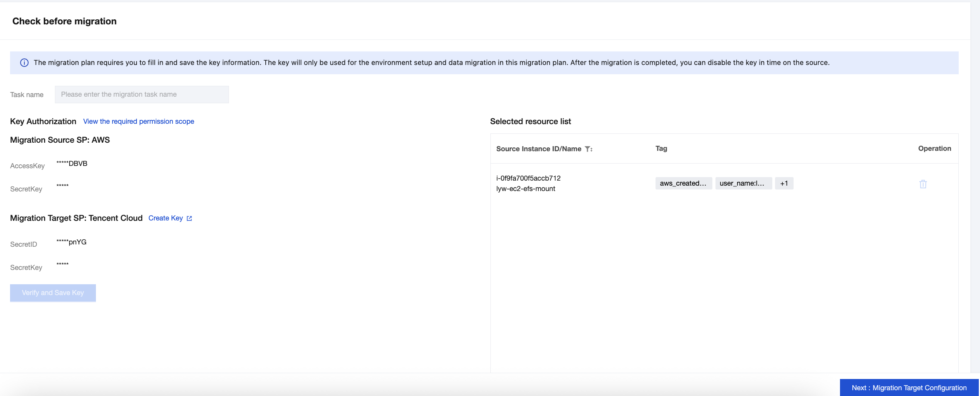The image size is (980, 396).
Task: Proceed to Next: Migration Target Configuration
Action: click(909, 387)
